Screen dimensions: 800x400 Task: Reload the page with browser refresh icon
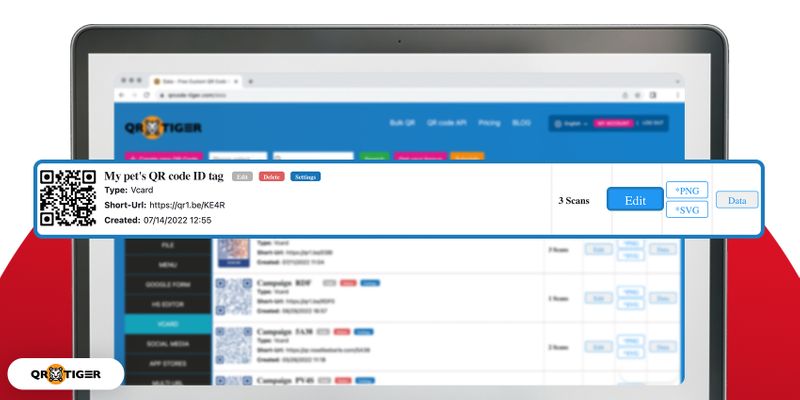pyautogui.click(x=146, y=94)
